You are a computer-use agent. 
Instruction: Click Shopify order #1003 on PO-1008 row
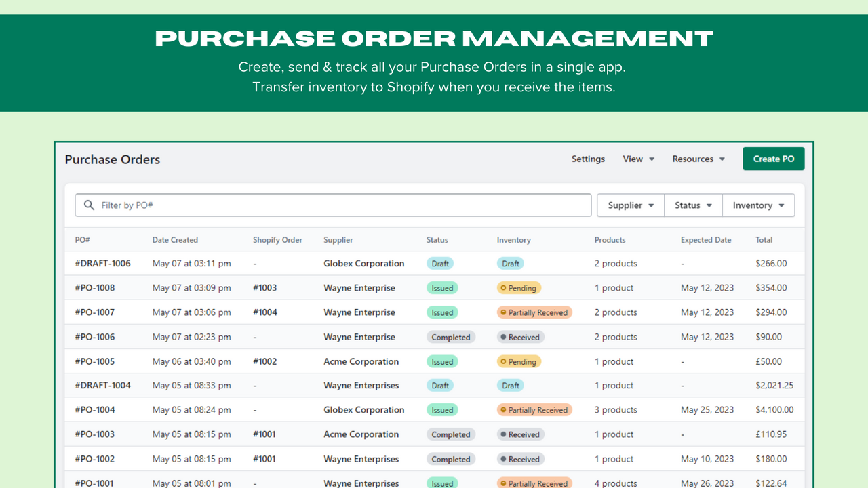click(264, 287)
